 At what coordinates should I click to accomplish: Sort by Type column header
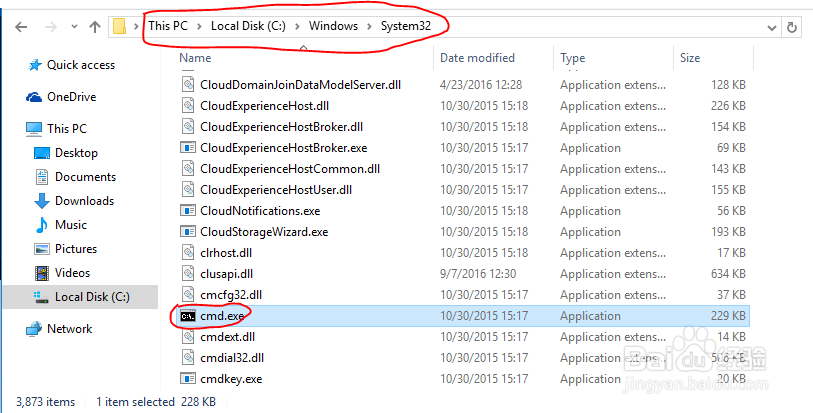pyautogui.click(x=572, y=58)
